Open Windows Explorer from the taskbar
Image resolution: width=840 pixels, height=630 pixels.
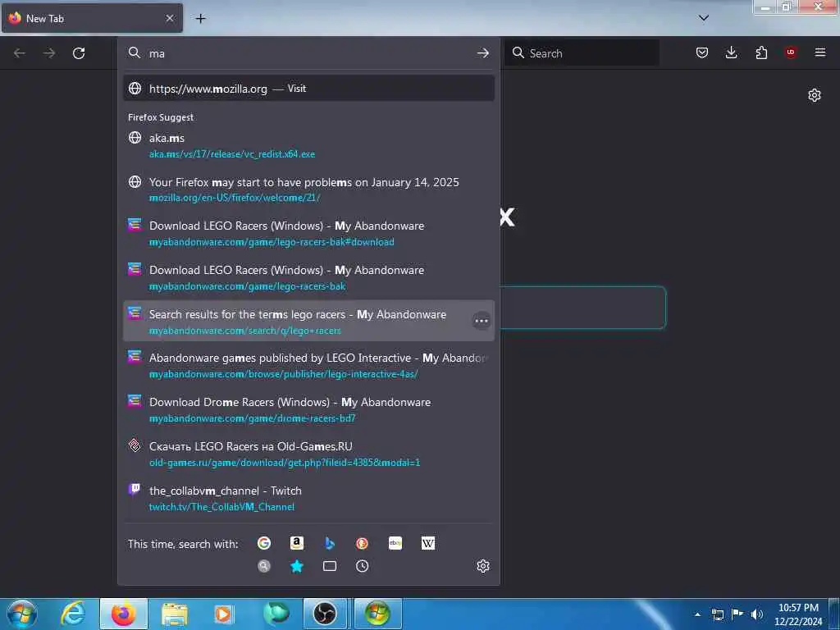click(175, 614)
